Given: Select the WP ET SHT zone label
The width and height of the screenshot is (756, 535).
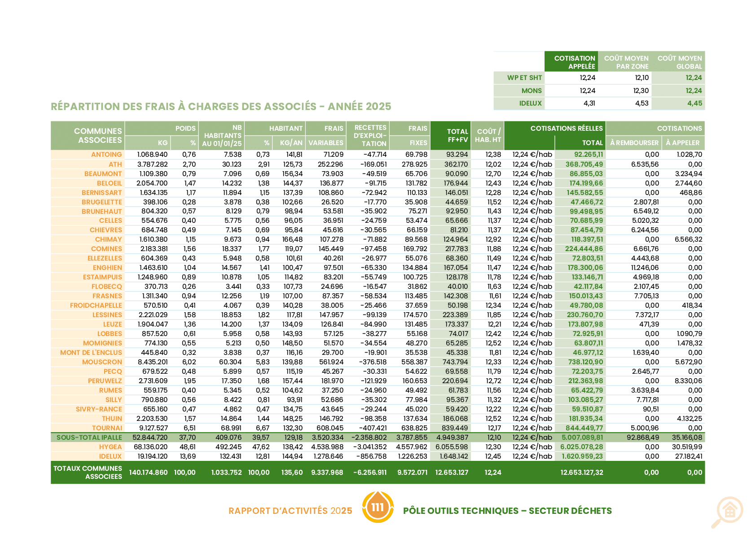Looking at the screenshot, I should point(524,78).
